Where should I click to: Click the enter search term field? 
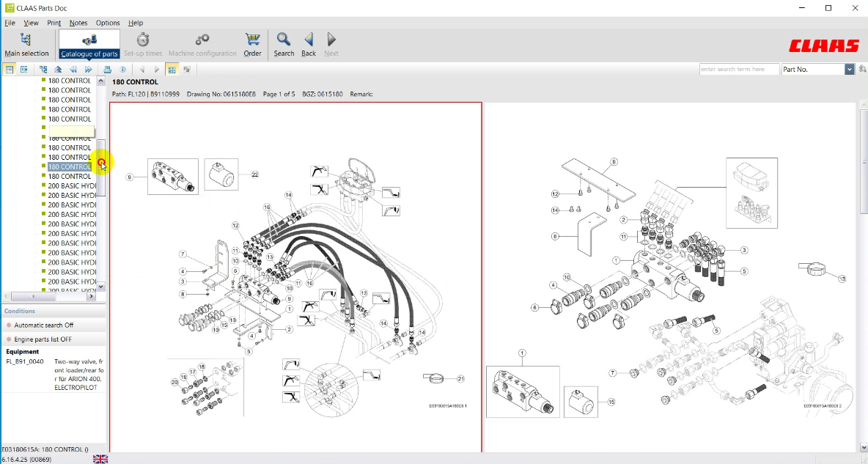[739, 69]
